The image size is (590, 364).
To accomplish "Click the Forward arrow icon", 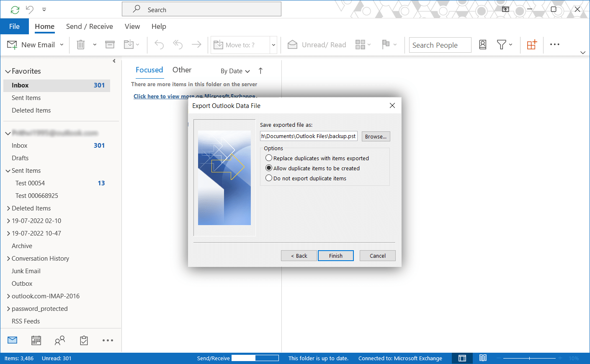I will 196,44.
